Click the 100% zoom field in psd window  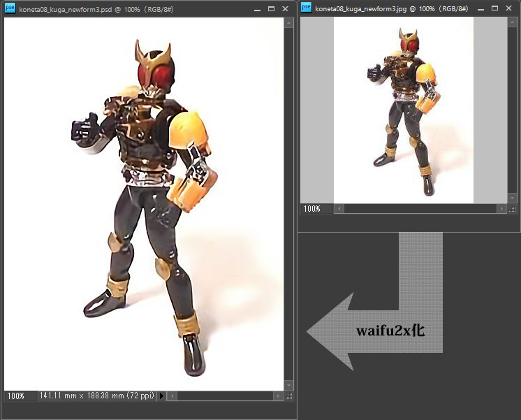click(x=20, y=396)
